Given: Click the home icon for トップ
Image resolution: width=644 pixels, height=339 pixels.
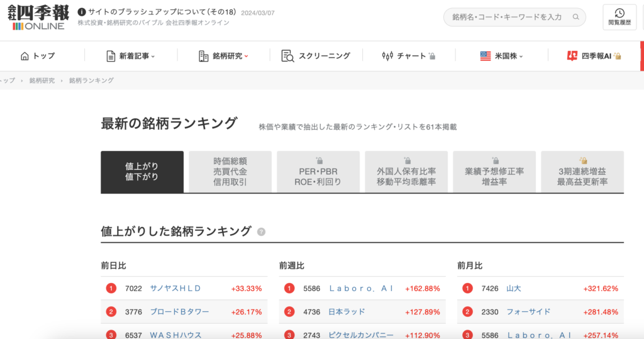Looking at the screenshot, I should [25, 56].
